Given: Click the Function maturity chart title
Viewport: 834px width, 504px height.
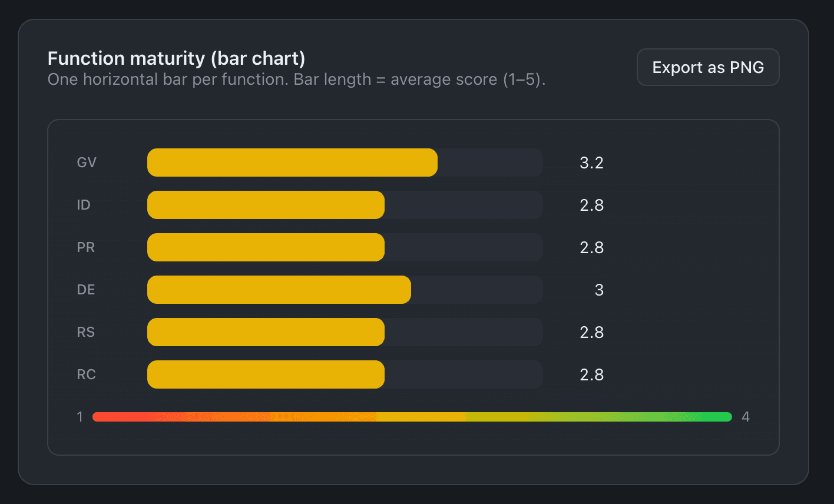Looking at the screenshot, I should [175, 58].
